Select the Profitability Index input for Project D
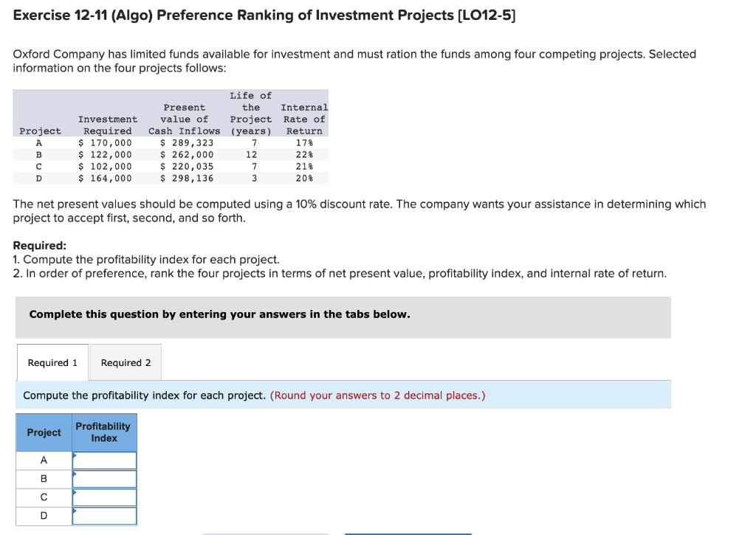 (x=104, y=515)
